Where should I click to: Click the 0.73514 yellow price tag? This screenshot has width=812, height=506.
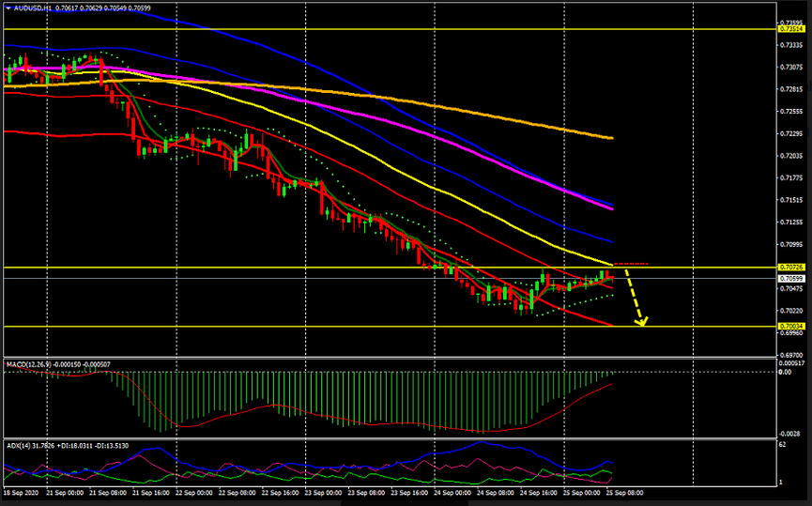coord(790,29)
